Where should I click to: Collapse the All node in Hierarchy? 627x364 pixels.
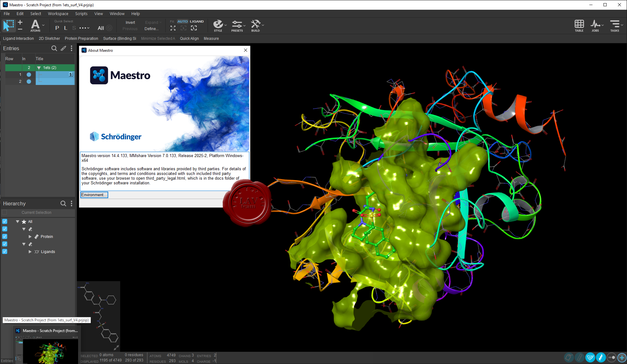click(x=18, y=222)
